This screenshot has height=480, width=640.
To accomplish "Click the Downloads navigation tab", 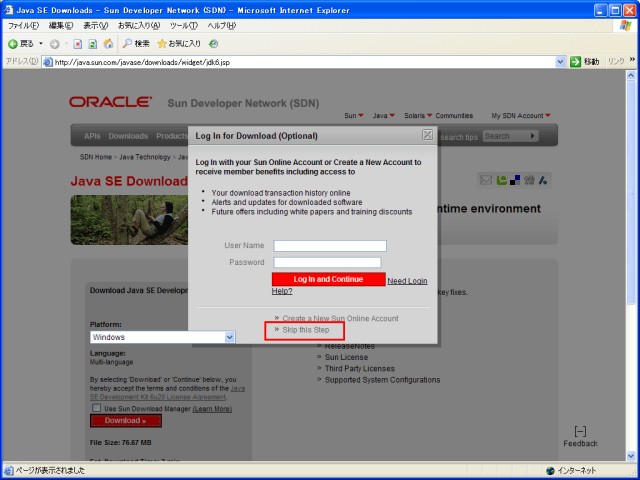I will (x=128, y=136).
